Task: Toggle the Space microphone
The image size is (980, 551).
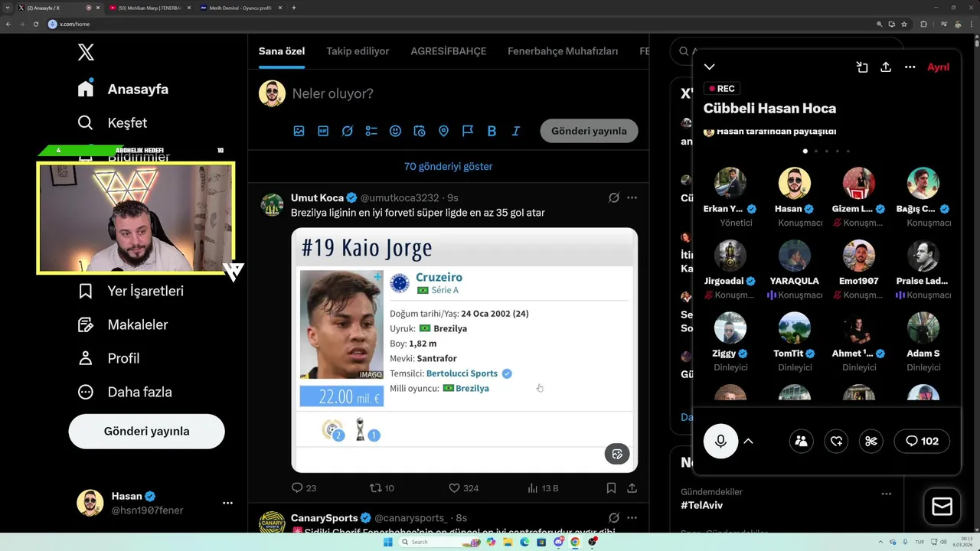Action: tap(720, 441)
